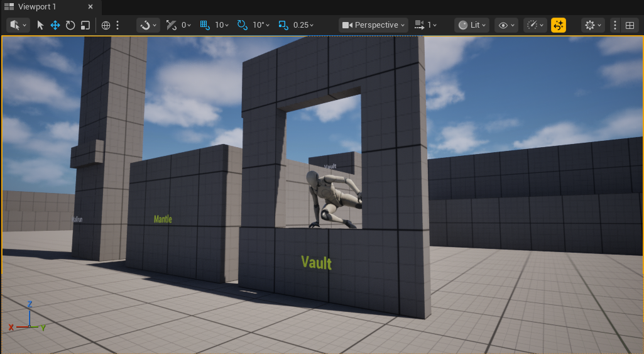Open the selection mode dropdown
Image resolution: width=644 pixels, height=354 pixels.
(x=18, y=25)
